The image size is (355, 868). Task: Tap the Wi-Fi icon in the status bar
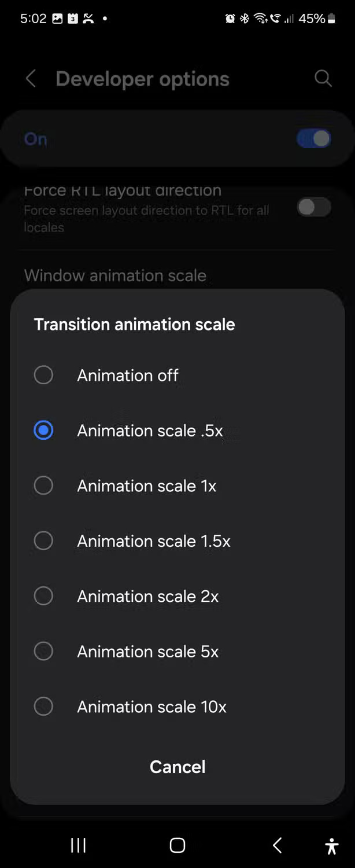[260, 18]
